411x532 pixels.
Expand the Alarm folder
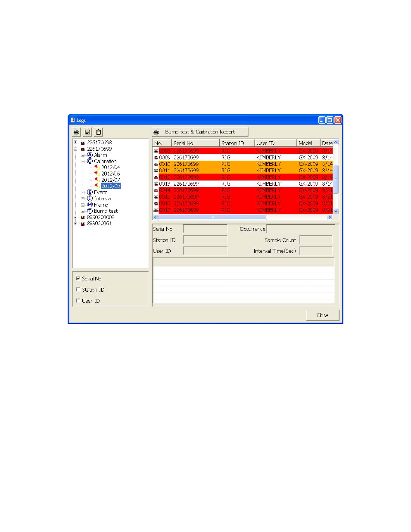pyautogui.click(x=83, y=155)
